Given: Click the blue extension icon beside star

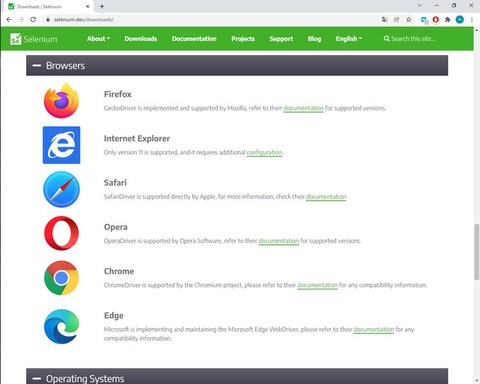Looking at the screenshot, I should click(424, 20).
